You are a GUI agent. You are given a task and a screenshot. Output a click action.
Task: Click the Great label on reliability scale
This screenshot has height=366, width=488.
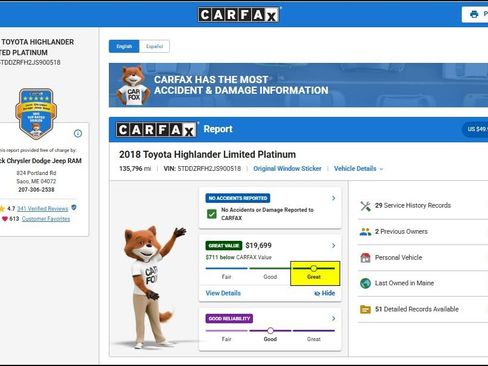click(313, 339)
